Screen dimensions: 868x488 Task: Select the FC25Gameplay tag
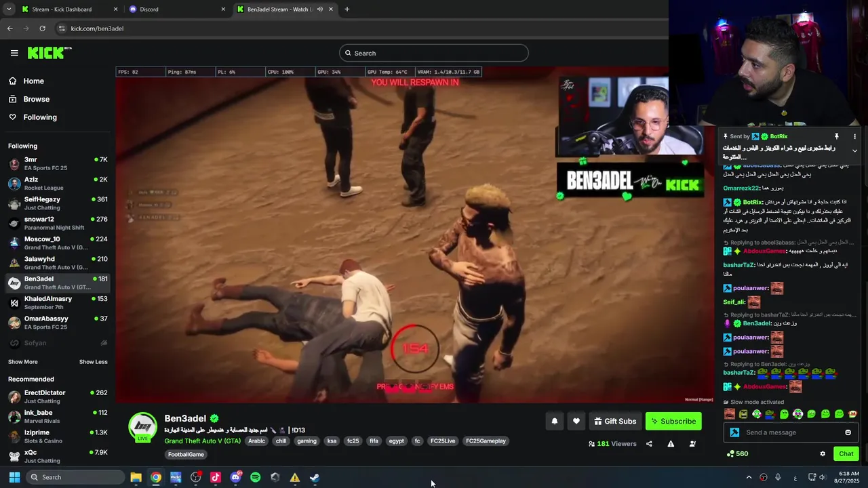pos(486,441)
